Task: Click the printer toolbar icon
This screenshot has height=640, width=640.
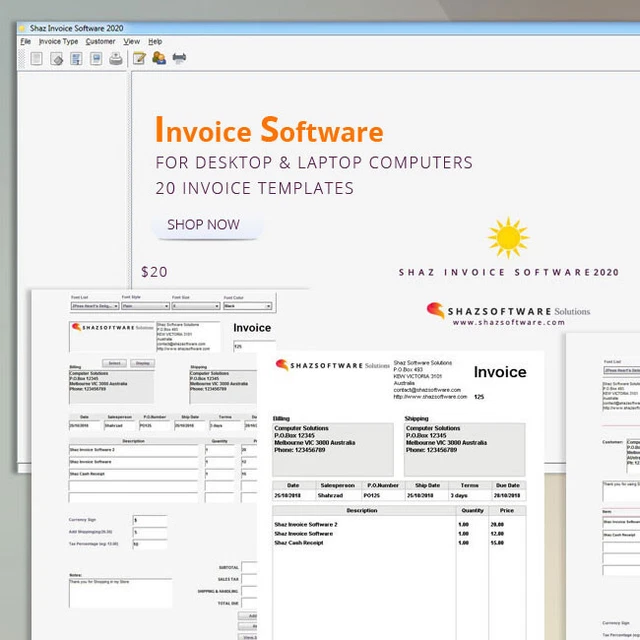Action: 179,58
